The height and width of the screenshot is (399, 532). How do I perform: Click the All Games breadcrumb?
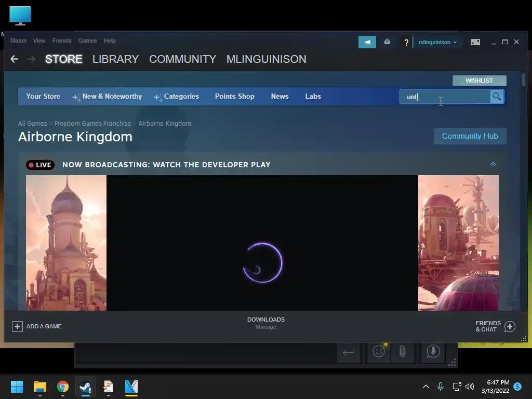point(33,124)
